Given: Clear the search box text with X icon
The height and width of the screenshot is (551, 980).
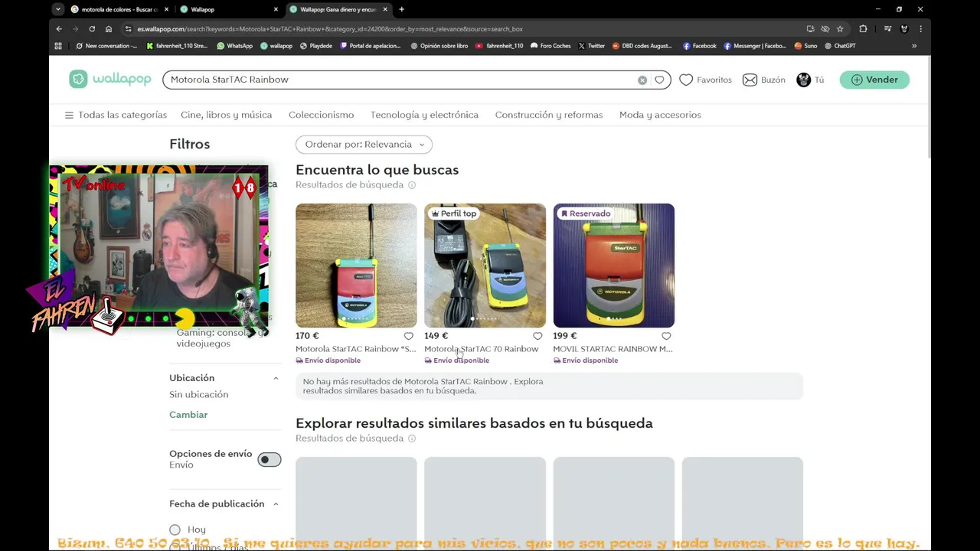Looking at the screenshot, I should [x=642, y=80].
